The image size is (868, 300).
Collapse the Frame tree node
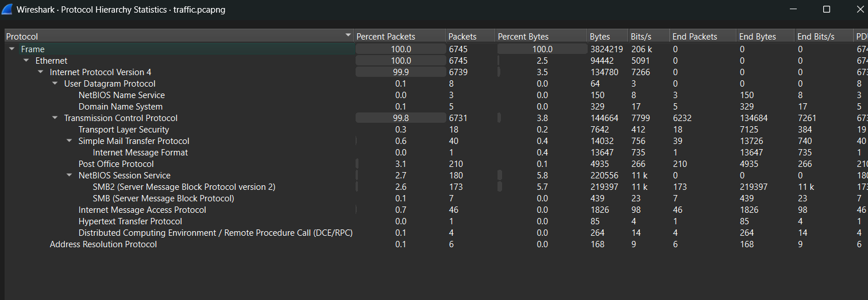click(x=12, y=49)
